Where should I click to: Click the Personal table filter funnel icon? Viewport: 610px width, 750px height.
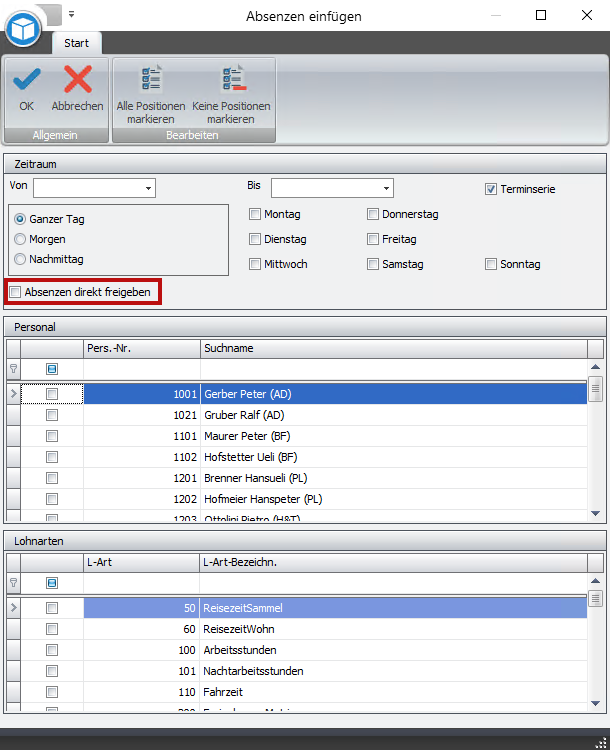coord(13,369)
